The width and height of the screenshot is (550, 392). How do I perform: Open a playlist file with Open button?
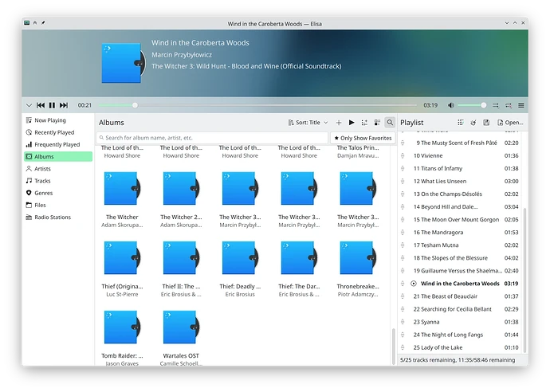(x=510, y=123)
